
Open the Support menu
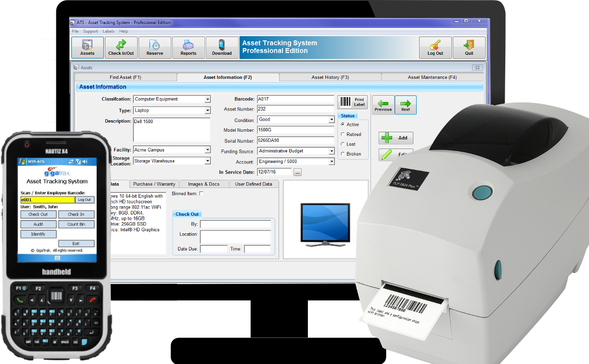tap(90, 31)
